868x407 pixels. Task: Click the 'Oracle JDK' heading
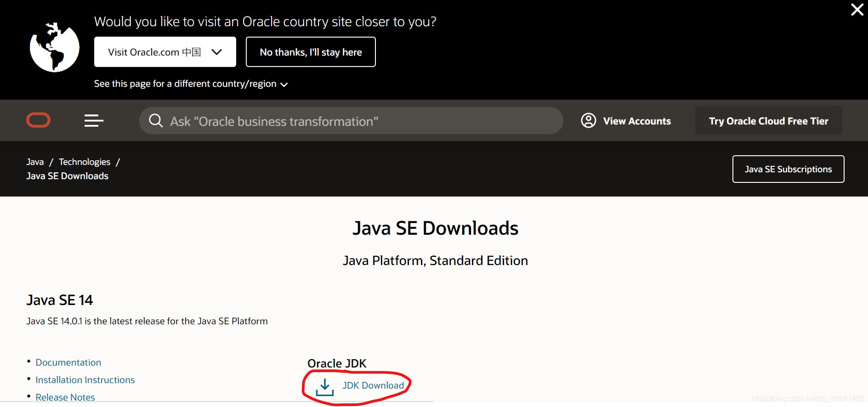click(x=337, y=363)
